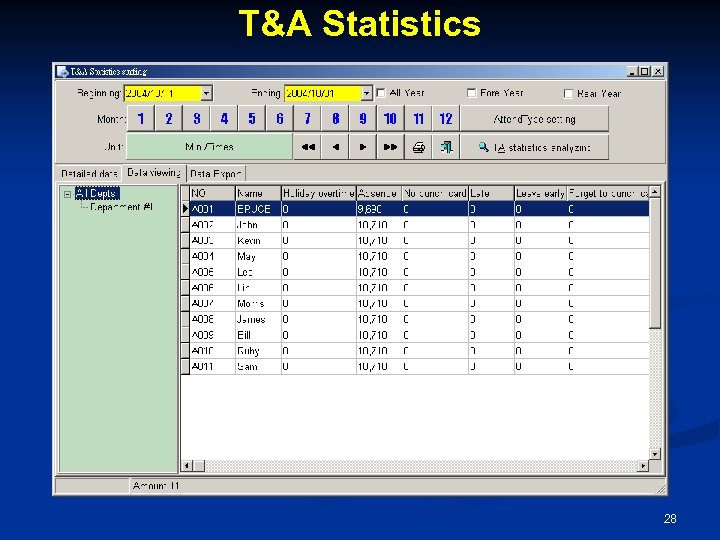Select the Sam name cell
This screenshot has width=720, height=540.
258,366
